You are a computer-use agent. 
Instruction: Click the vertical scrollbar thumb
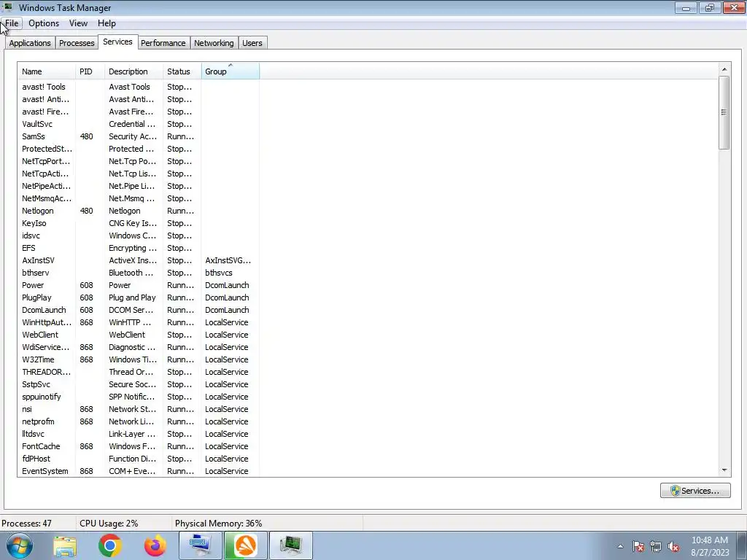pos(724,112)
